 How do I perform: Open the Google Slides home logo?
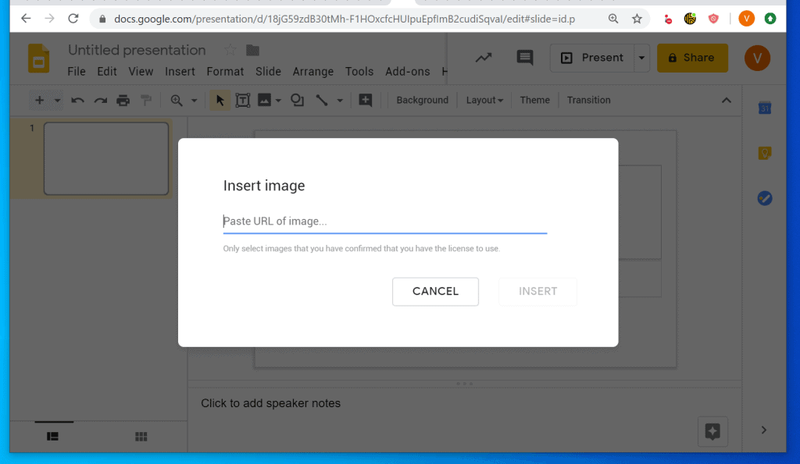point(39,58)
